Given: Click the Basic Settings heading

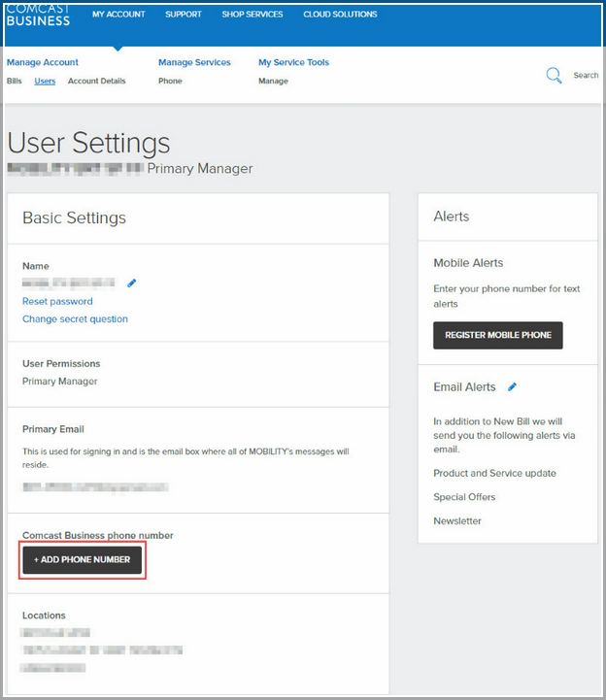Looking at the screenshot, I should click(x=74, y=217).
